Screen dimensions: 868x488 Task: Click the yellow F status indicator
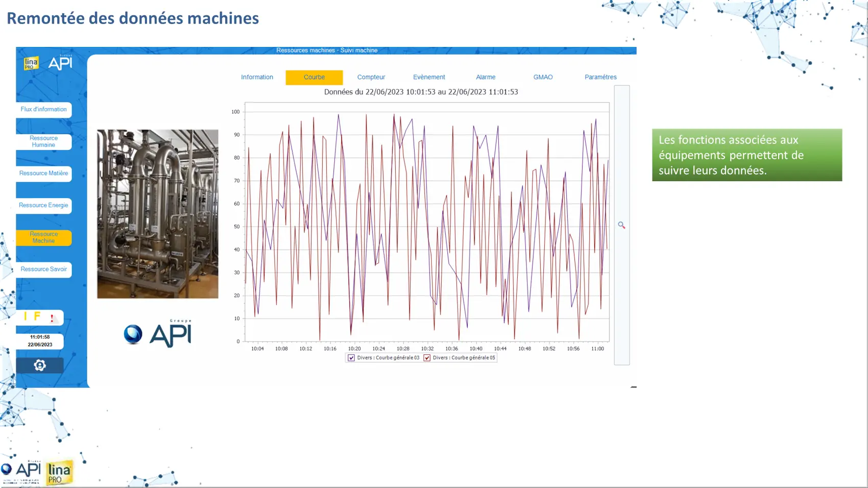pos(37,316)
